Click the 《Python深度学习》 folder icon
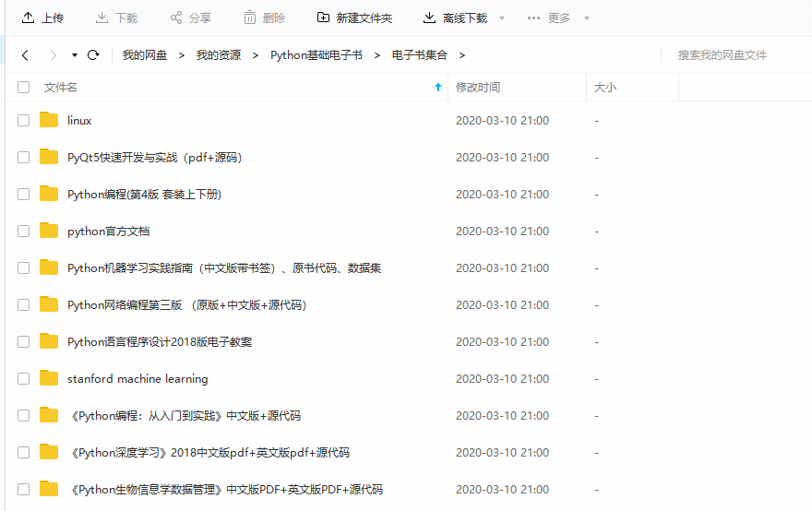 tap(49, 452)
